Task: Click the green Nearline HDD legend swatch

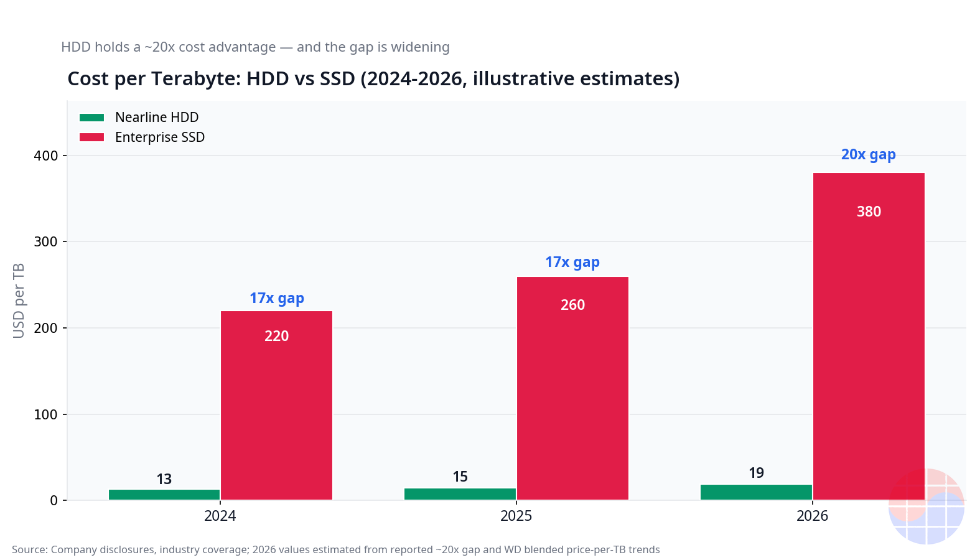Action: (91, 118)
